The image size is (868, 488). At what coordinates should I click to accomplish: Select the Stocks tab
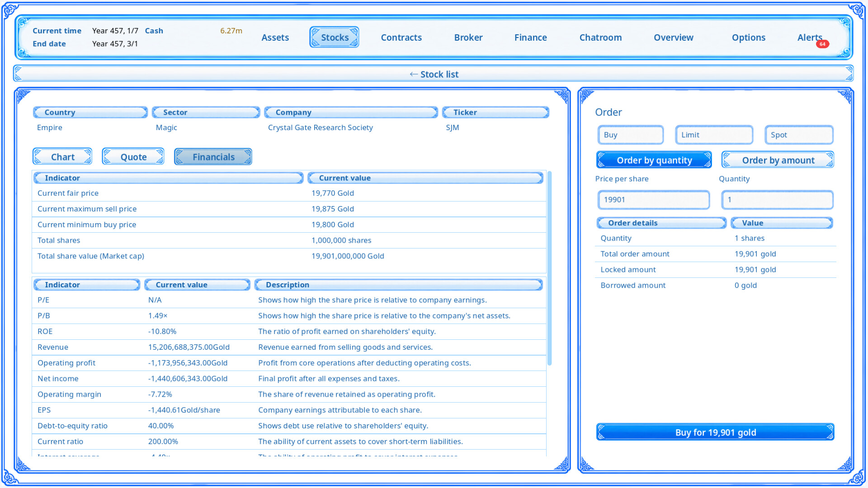point(335,38)
